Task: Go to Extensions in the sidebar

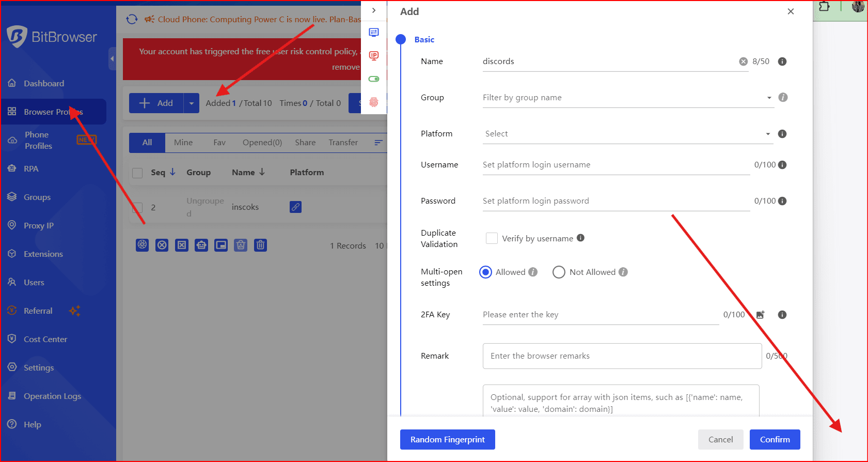Action: (43, 254)
